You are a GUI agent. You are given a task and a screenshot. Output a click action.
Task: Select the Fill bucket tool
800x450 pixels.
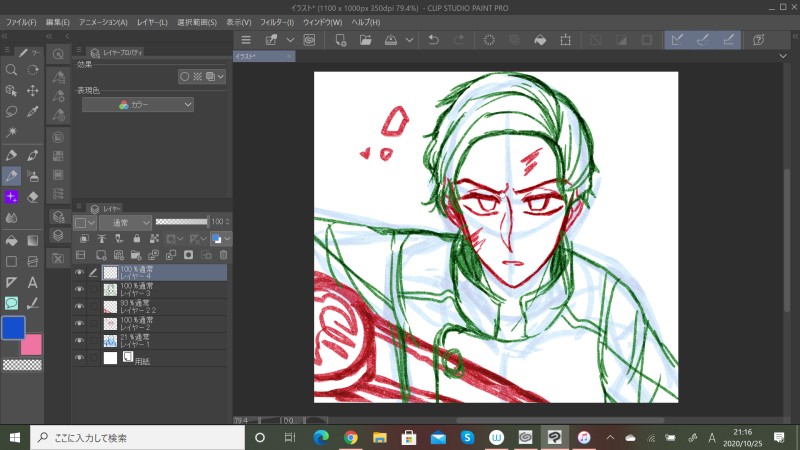[x=11, y=240]
